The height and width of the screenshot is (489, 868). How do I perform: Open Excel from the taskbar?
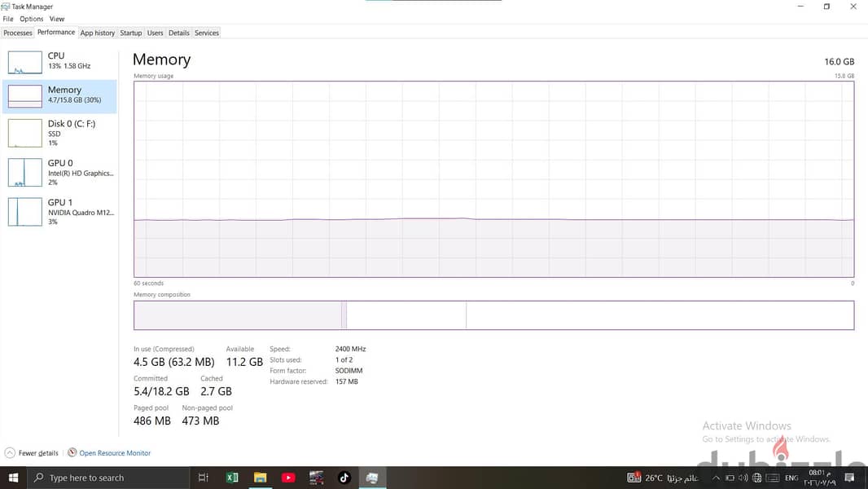pos(232,478)
